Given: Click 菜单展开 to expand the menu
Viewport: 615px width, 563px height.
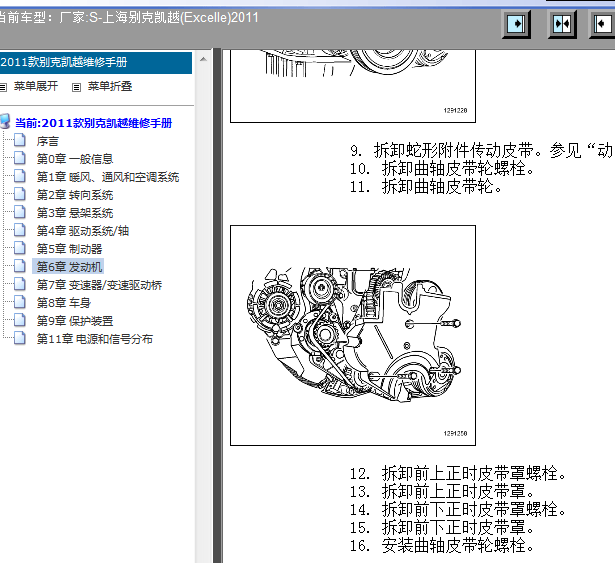Looking at the screenshot, I should [36, 86].
